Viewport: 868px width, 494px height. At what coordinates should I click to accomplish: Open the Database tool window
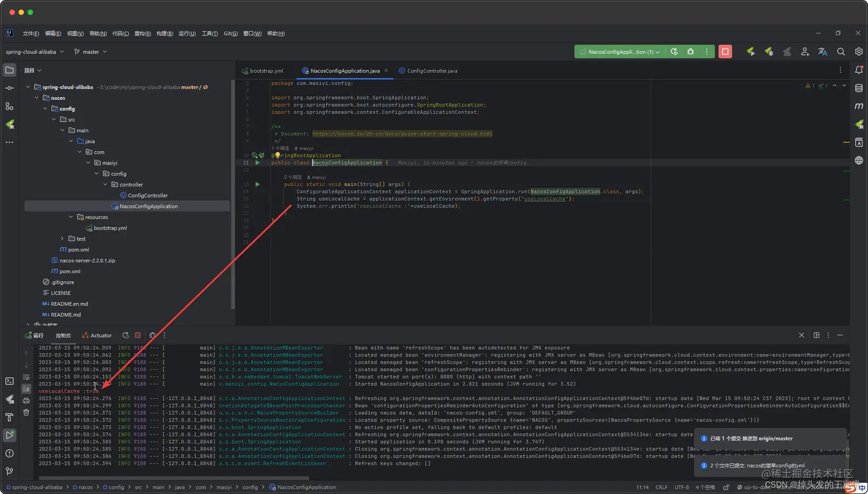[x=859, y=88]
